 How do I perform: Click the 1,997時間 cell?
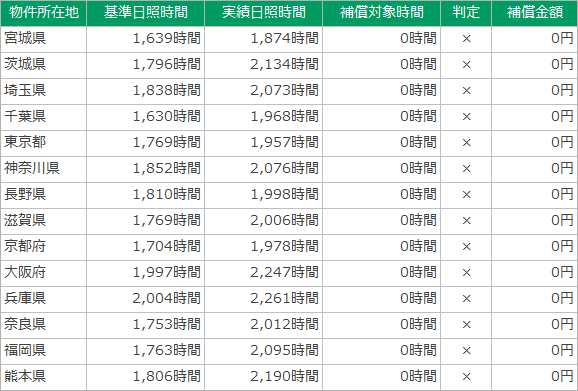coord(146,273)
